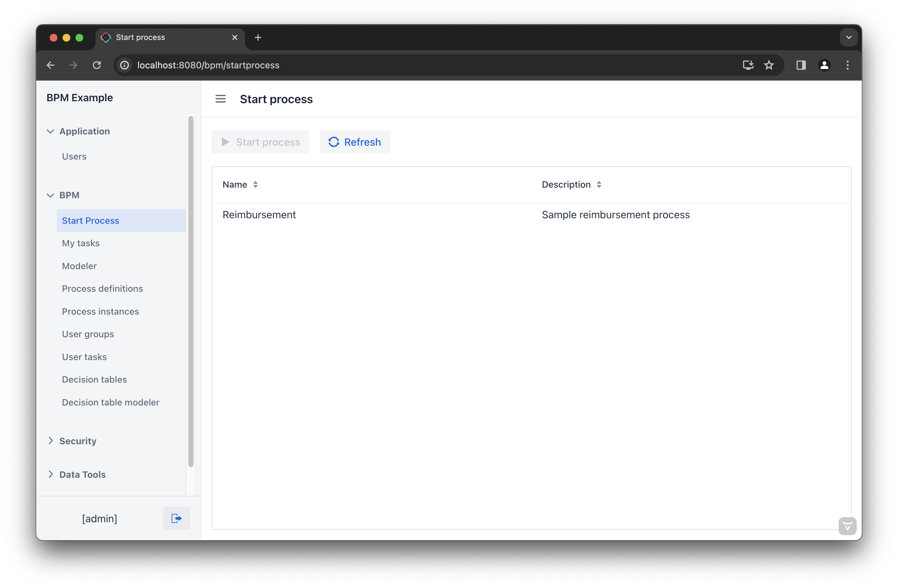Click the Refresh button
This screenshot has width=898, height=588.
(x=355, y=142)
